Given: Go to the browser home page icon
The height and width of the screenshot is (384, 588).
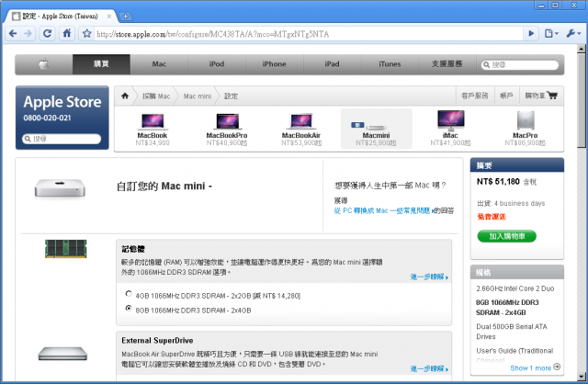Looking at the screenshot, I should tap(67, 34).
